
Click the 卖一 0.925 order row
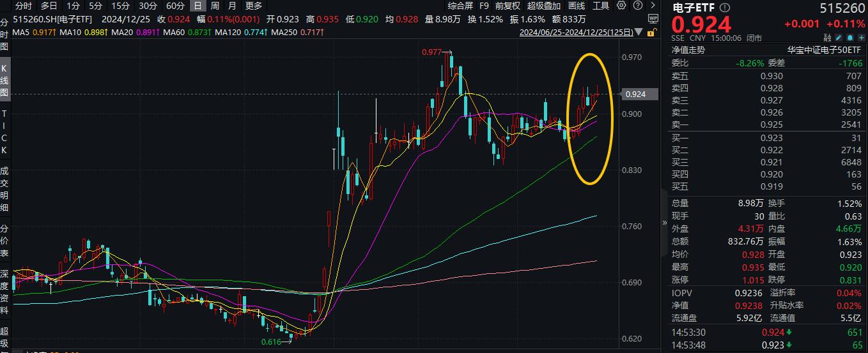click(767, 124)
